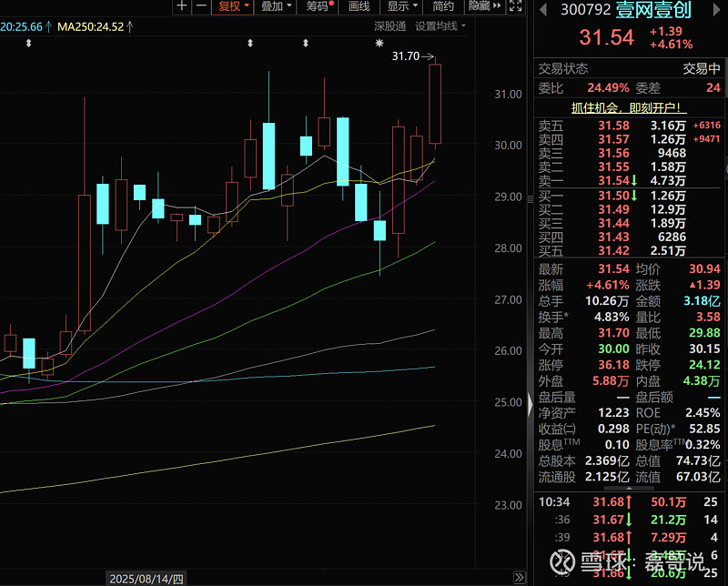This screenshot has height=586, width=728.
Task: Click the 最高 value 31.70
Action: pos(613,333)
